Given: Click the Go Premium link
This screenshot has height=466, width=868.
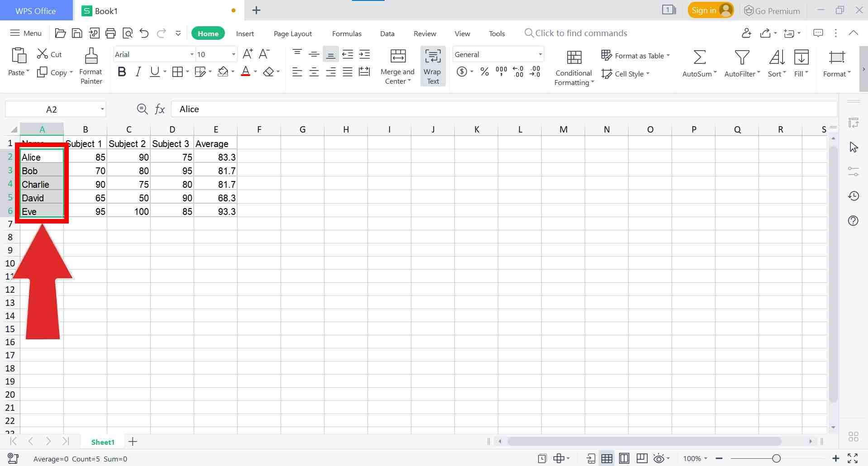Looking at the screenshot, I should point(772,10).
